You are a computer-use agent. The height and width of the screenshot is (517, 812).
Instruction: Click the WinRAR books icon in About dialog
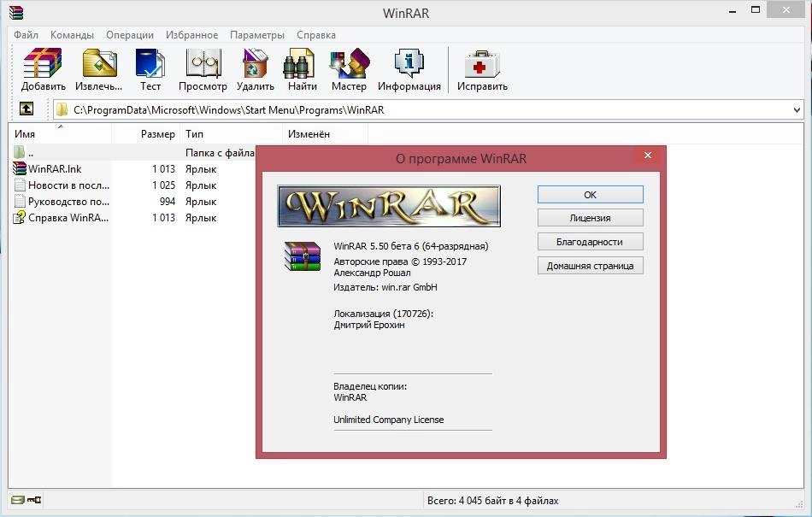pyautogui.click(x=303, y=256)
